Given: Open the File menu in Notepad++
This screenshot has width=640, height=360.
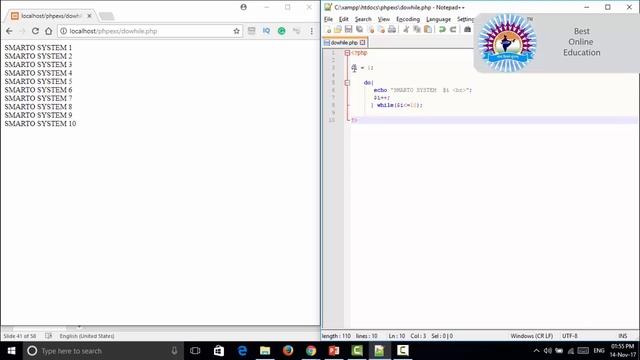Looking at the screenshot, I should pyautogui.click(x=328, y=19).
